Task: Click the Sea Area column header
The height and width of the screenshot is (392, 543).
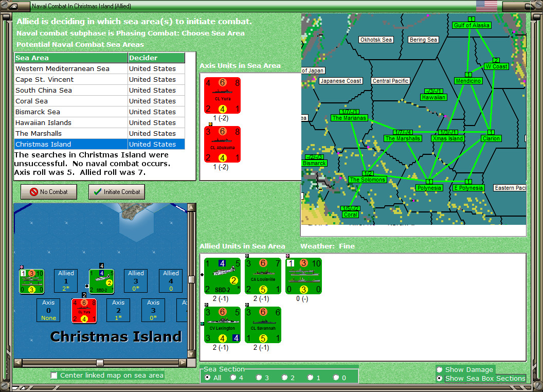Action: coord(71,58)
